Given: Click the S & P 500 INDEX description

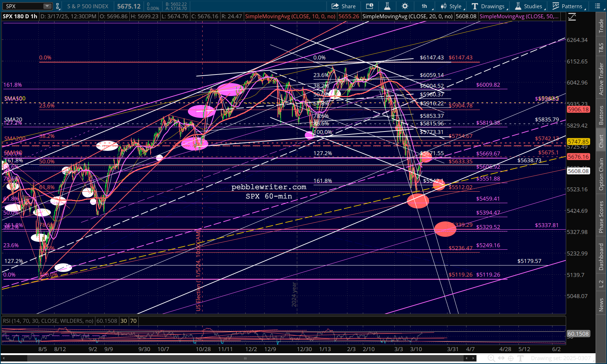Looking at the screenshot, I should 88,6.
